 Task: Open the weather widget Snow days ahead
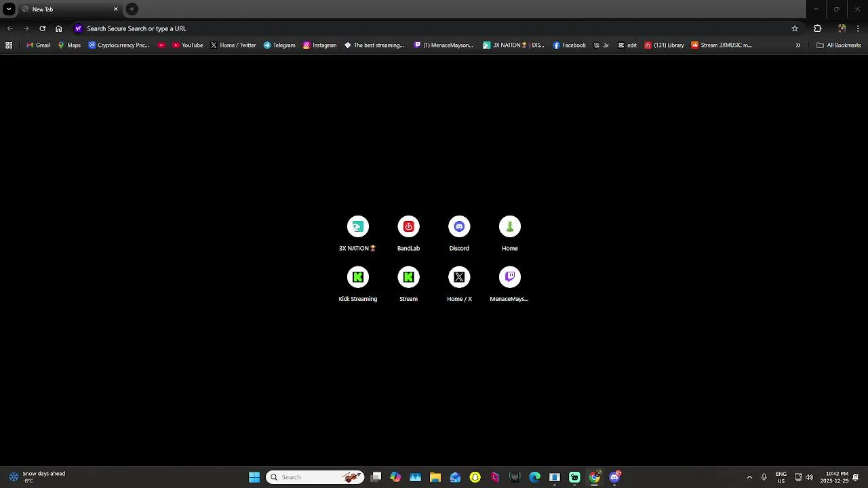[x=38, y=477]
